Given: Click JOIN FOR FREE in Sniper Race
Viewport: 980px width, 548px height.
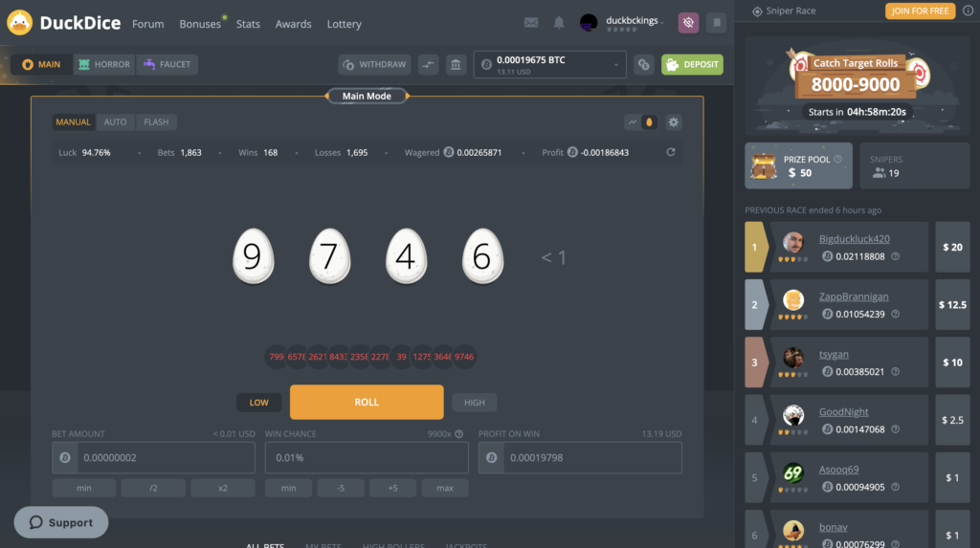Looking at the screenshot, I should coord(920,11).
